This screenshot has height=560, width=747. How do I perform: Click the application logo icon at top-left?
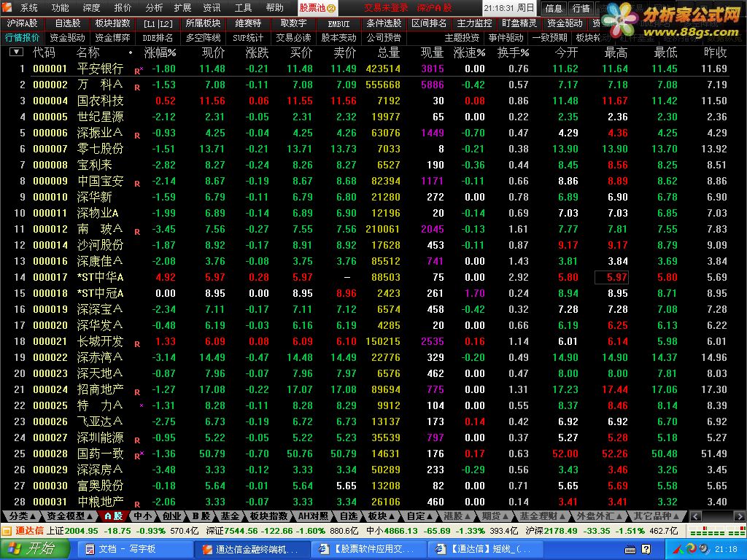tap(7, 7)
